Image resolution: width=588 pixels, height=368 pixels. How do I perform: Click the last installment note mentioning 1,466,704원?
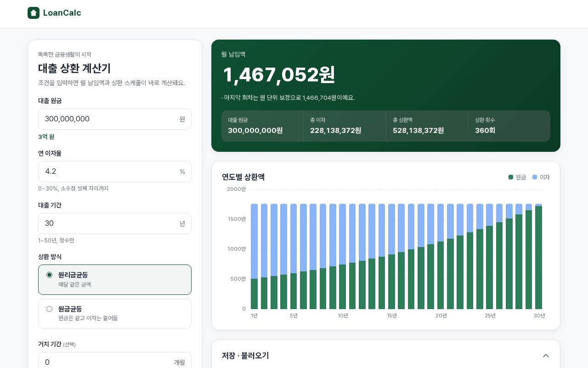pos(288,98)
